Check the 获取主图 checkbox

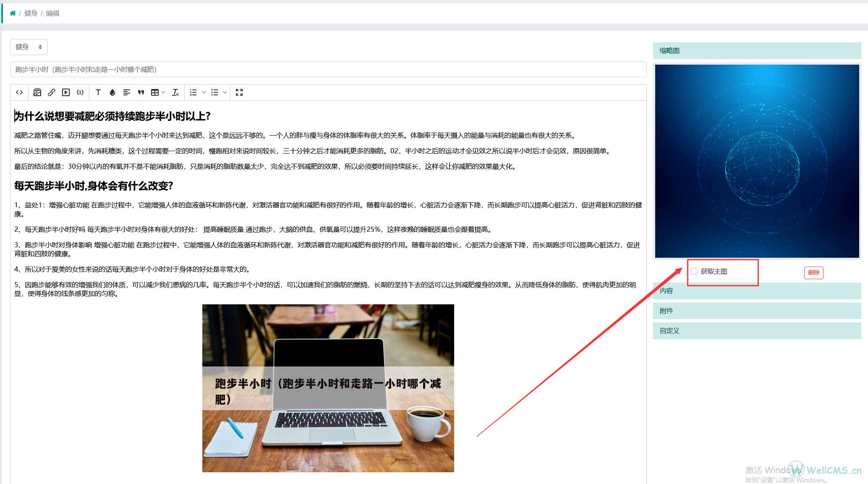tap(694, 271)
